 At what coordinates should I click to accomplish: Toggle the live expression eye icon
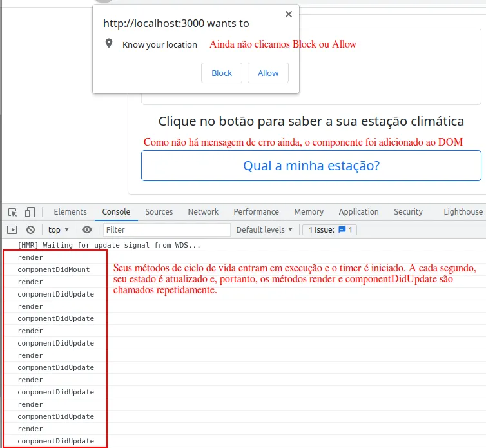[87, 229]
